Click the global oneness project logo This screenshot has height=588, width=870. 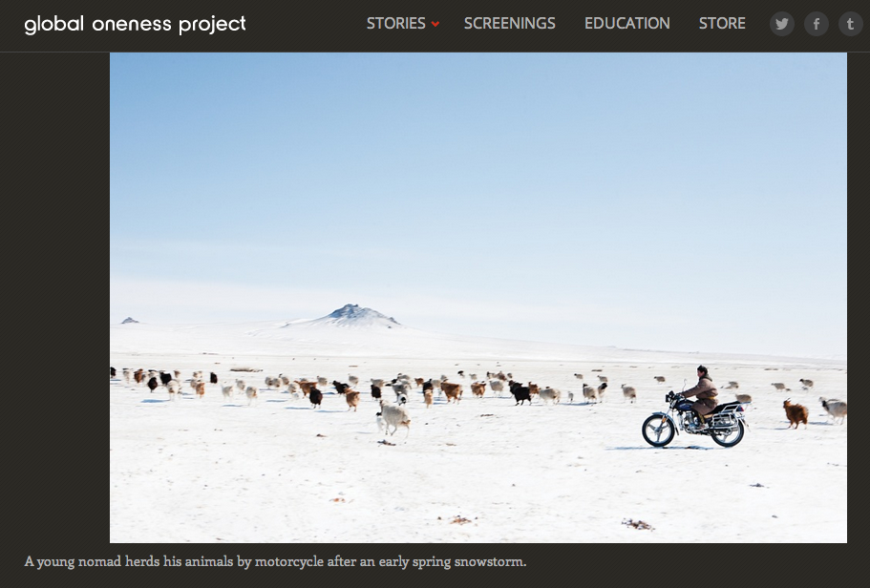point(135,25)
